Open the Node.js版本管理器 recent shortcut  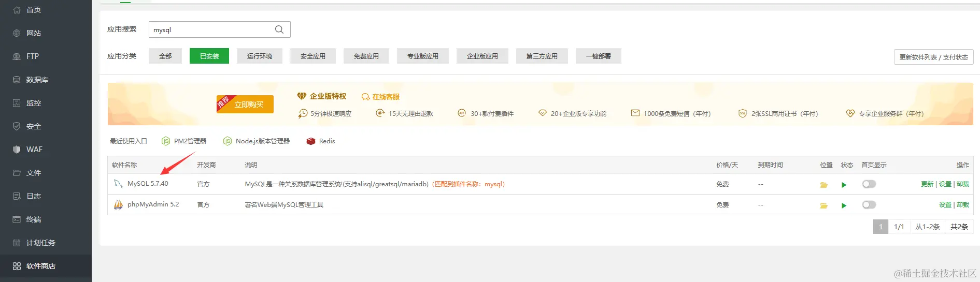tap(257, 141)
